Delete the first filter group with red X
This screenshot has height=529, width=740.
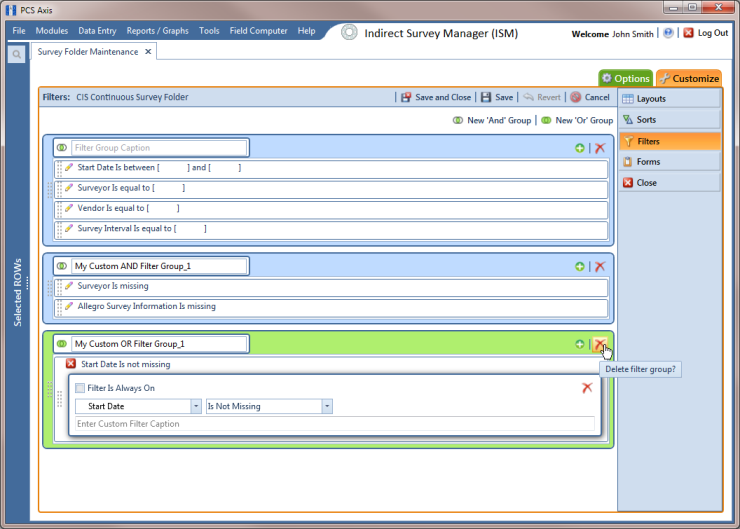[x=600, y=148]
